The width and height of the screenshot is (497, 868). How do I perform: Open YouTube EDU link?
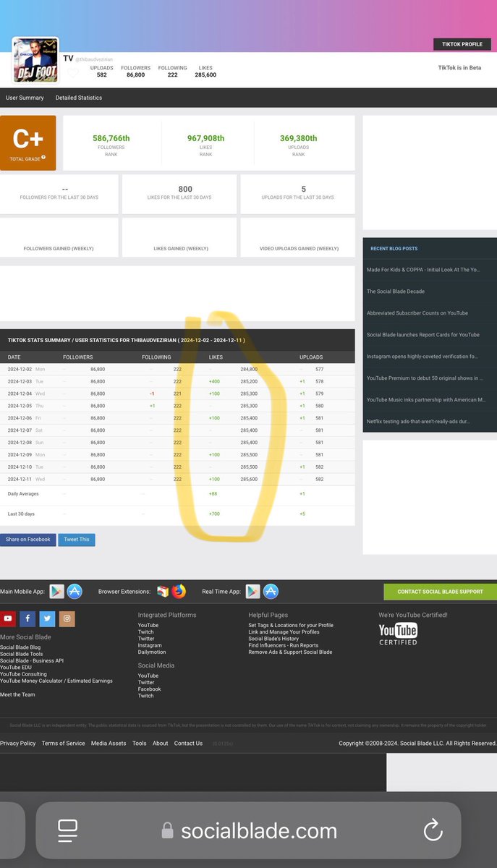click(16, 668)
